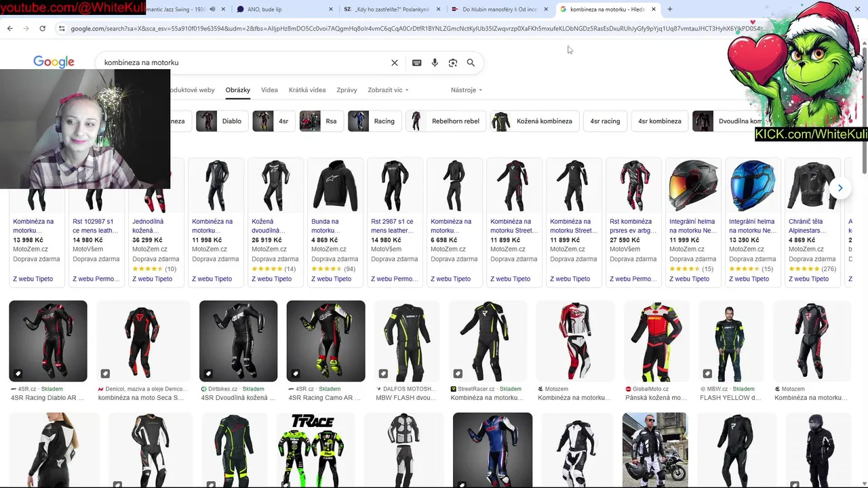Open Integrální helma 13 390 Kč product
The image size is (868, 488).
(754, 222)
